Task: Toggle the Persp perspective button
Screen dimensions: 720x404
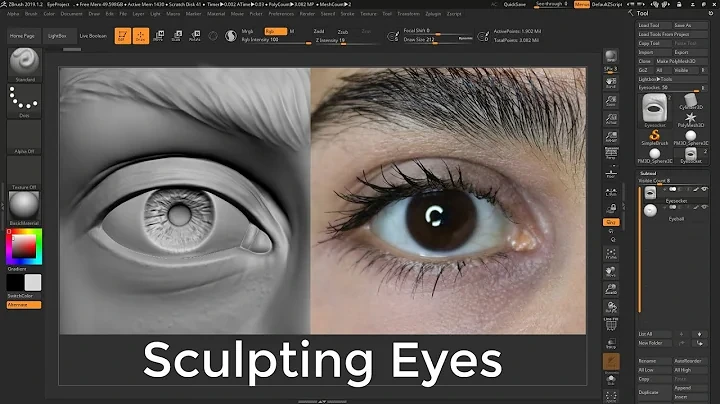Action: point(611,153)
